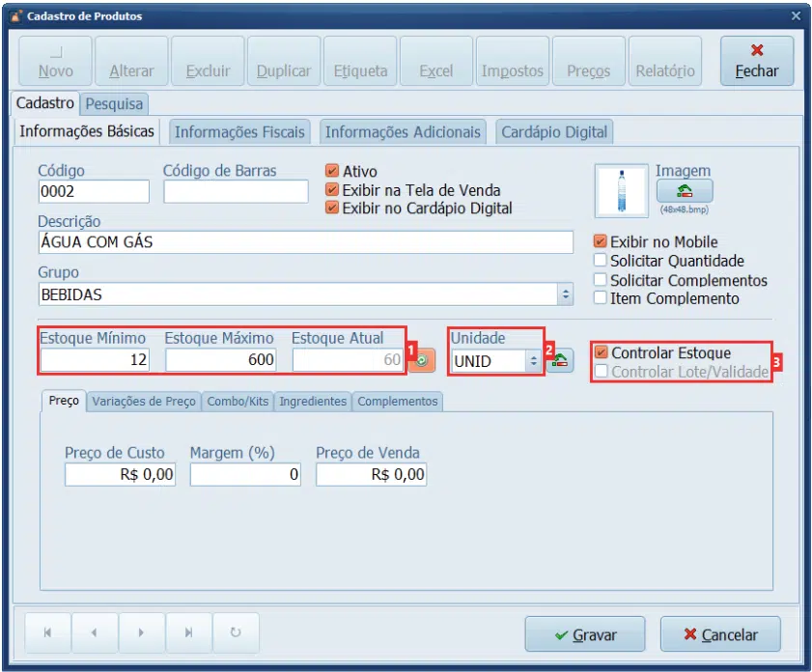Click the Estoque Máximo field
The image size is (812, 672).
point(221,360)
